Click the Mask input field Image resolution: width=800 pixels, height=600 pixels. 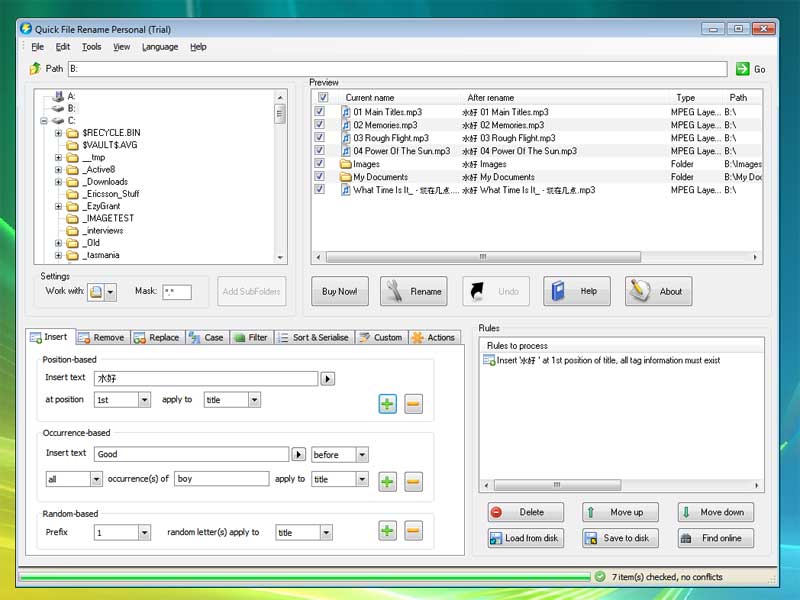pos(176,292)
